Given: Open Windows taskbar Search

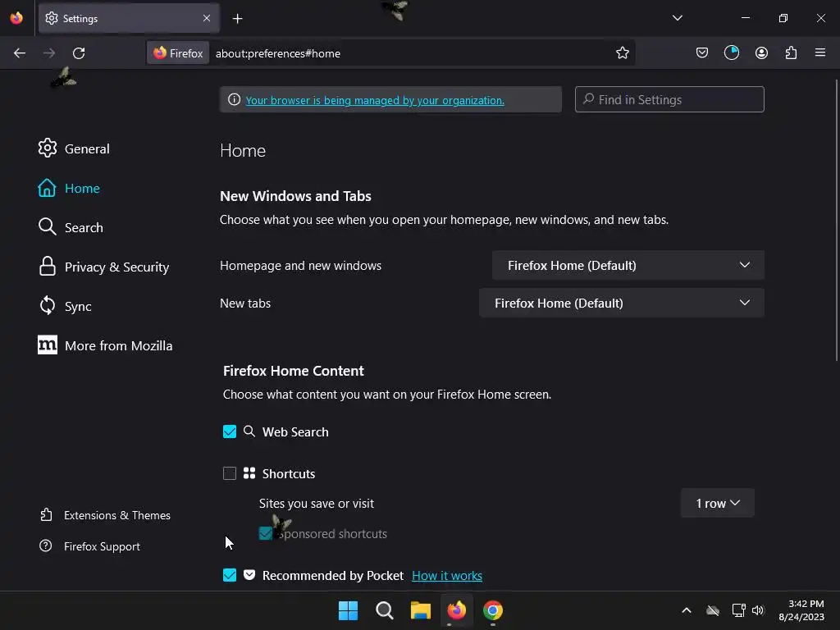Looking at the screenshot, I should tap(384, 610).
